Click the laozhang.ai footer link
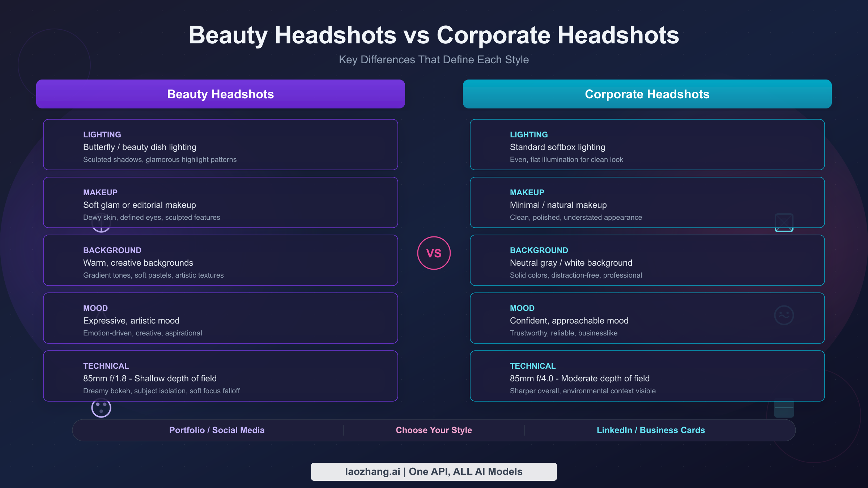 tap(434, 471)
